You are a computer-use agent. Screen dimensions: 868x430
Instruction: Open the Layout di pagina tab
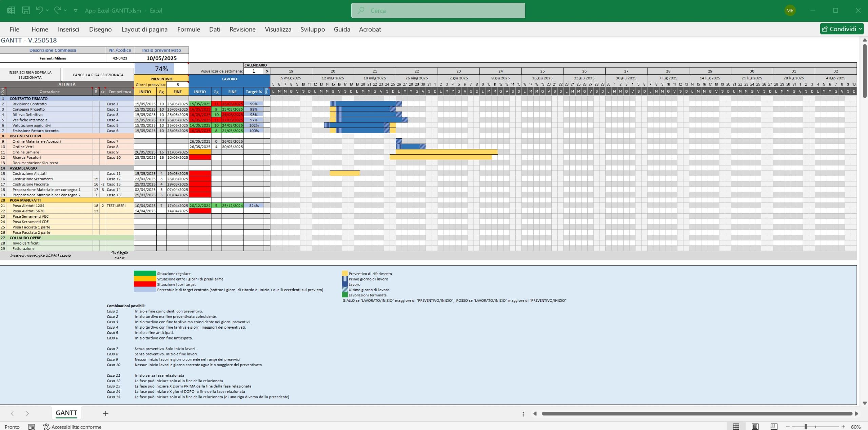tap(144, 29)
